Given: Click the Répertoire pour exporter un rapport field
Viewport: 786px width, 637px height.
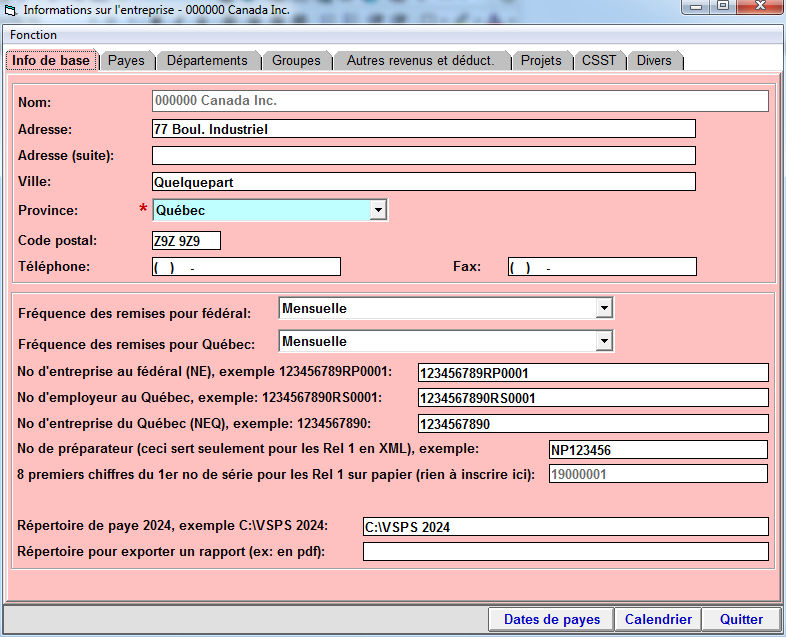Looking at the screenshot, I should [565, 552].
